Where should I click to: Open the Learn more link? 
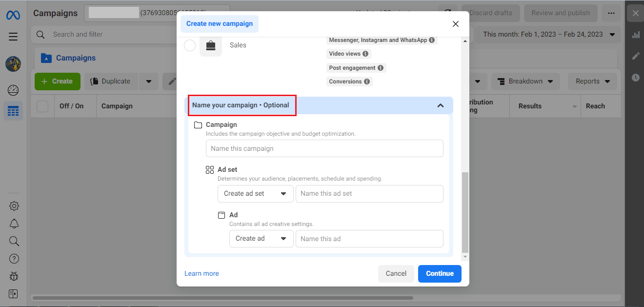point(201,274)
